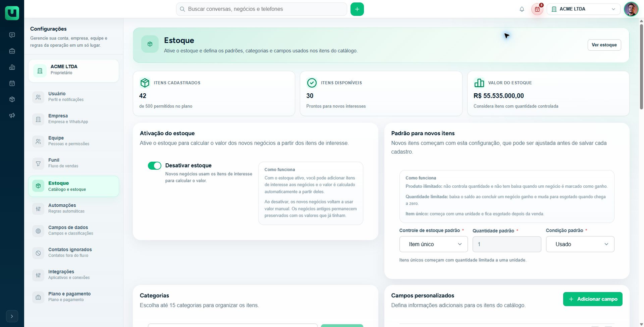Click the 30 itens disponíveis value

click(310, 96)
